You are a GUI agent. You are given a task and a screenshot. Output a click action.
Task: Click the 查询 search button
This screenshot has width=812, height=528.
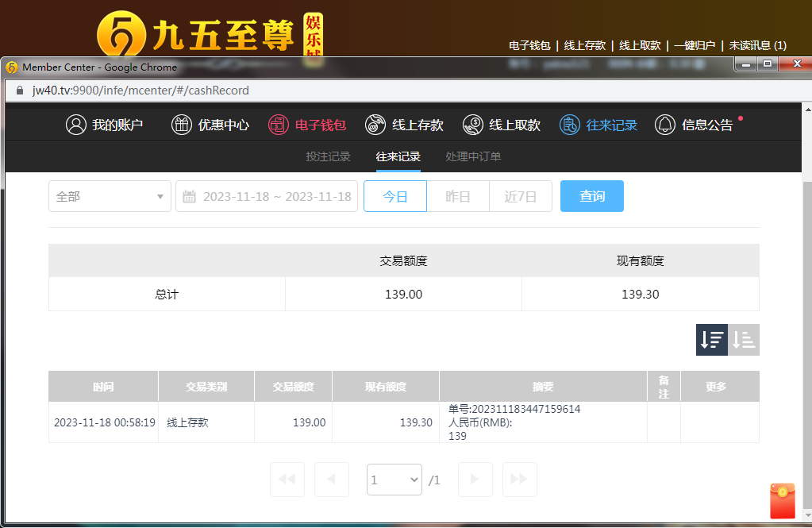592,196
